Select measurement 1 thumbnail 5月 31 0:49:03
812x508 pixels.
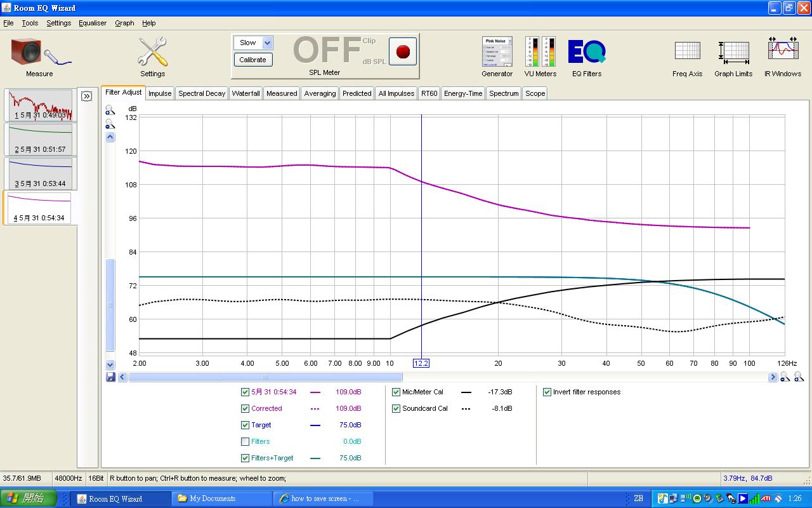[40, 105]
